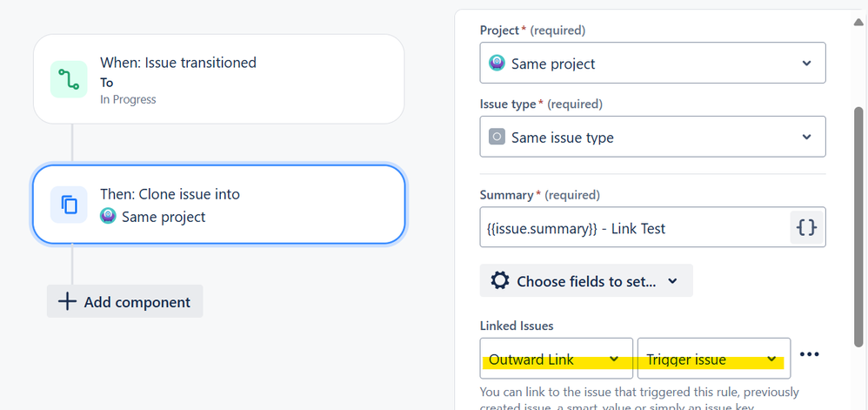Expand the Issue type dropdown arrow

pyautogui.click(x=806, y=138)
